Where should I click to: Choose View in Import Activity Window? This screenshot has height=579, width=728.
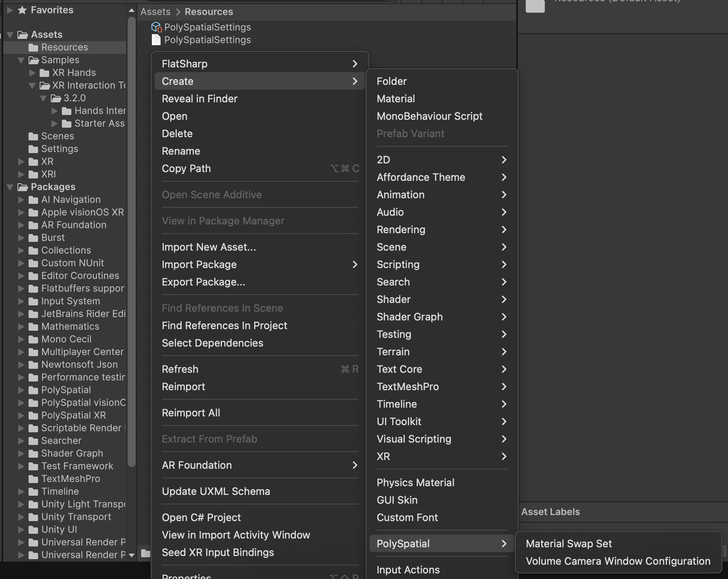point(260,535)
